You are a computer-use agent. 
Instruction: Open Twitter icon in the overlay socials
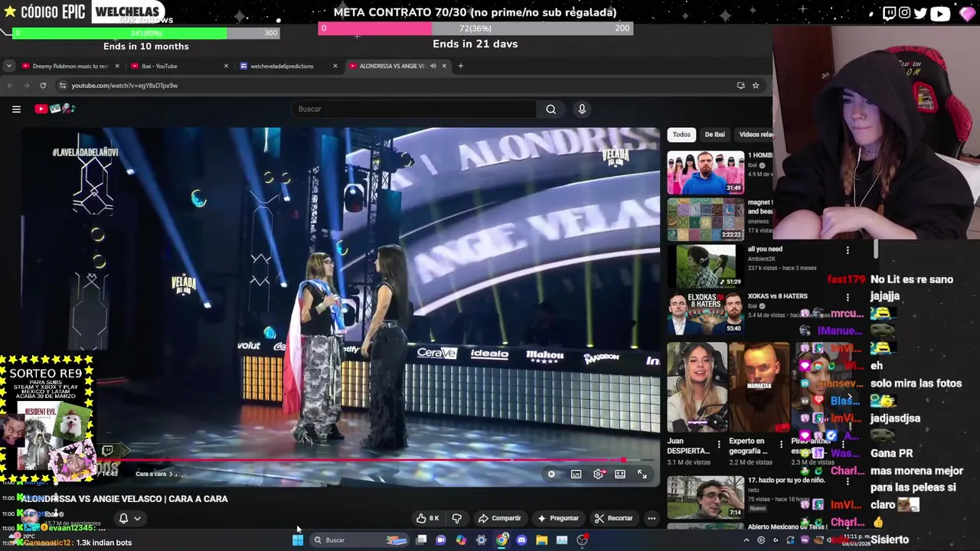(x=920, y=13)
